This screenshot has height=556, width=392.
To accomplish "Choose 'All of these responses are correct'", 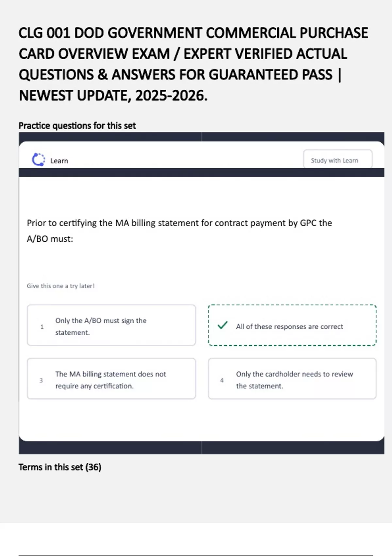I will (x=292, y=325).
